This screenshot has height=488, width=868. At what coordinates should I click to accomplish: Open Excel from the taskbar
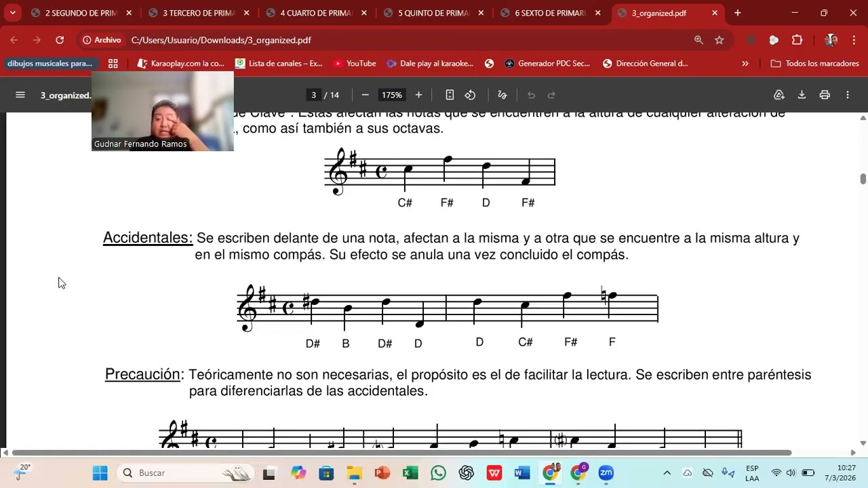410,472
